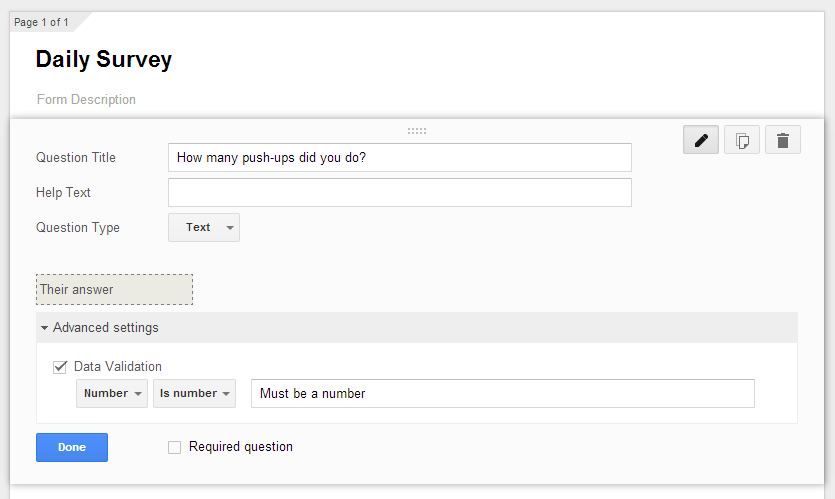This screenshot has width=835, height=499.
Task: Open the Number validation type dropdown
Action: pos(112,394)
